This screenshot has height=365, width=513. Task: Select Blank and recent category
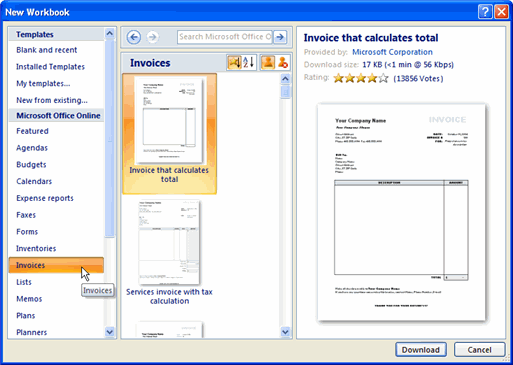[47, 50]
